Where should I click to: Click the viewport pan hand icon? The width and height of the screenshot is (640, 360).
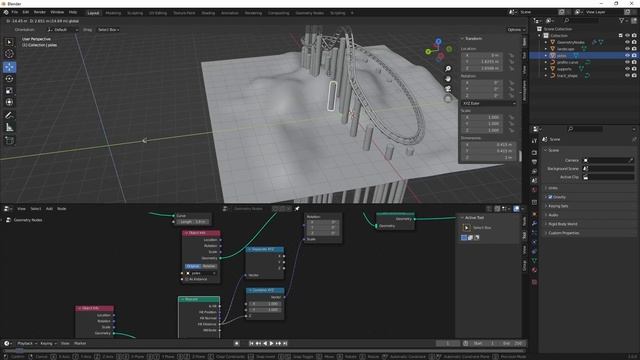pos(448,79)
